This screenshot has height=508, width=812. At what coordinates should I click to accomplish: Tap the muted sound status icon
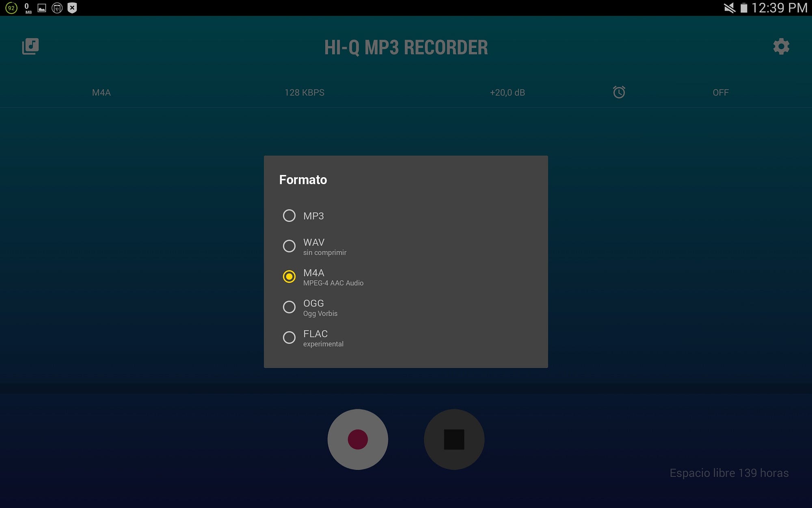tap(730, 8)
